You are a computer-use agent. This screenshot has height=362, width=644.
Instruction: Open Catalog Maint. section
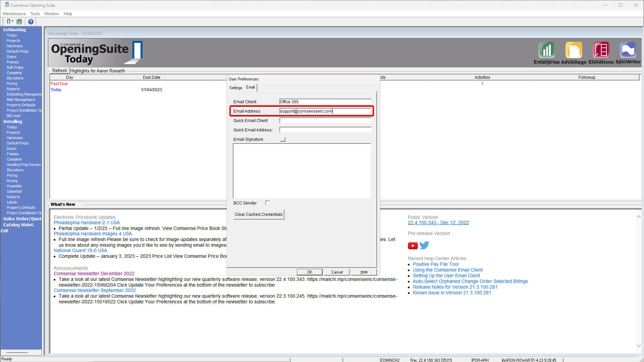[19, 225]
